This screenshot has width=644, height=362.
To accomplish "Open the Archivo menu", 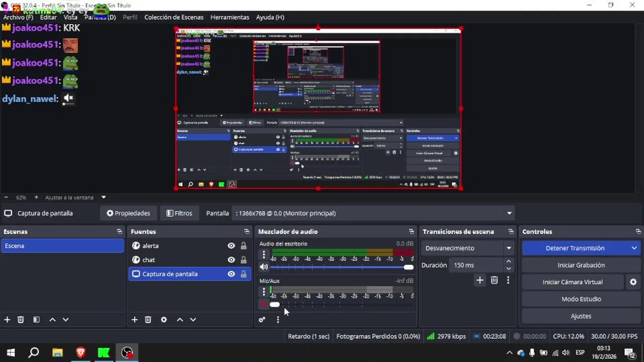I will pos(18,17).
